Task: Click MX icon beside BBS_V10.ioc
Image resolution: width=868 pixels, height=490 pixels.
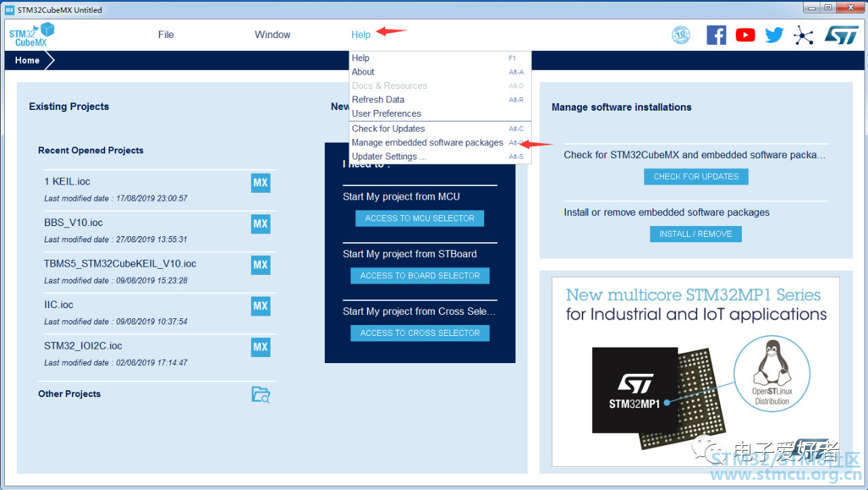Action: point(260,224)
